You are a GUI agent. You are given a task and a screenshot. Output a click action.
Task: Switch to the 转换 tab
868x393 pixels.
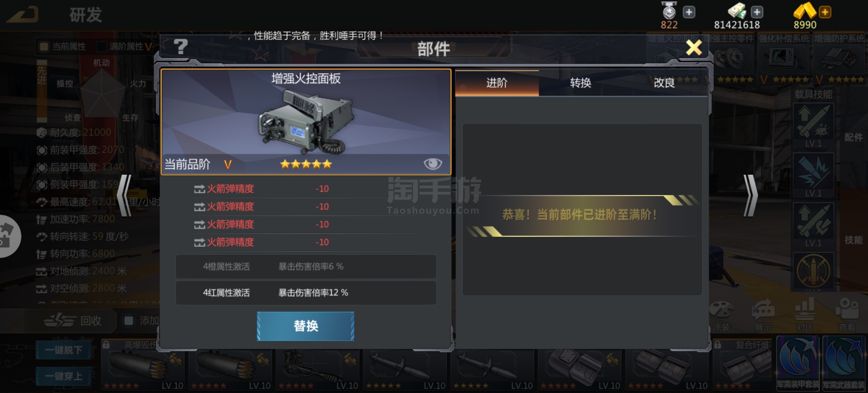[x=580, y=83]
